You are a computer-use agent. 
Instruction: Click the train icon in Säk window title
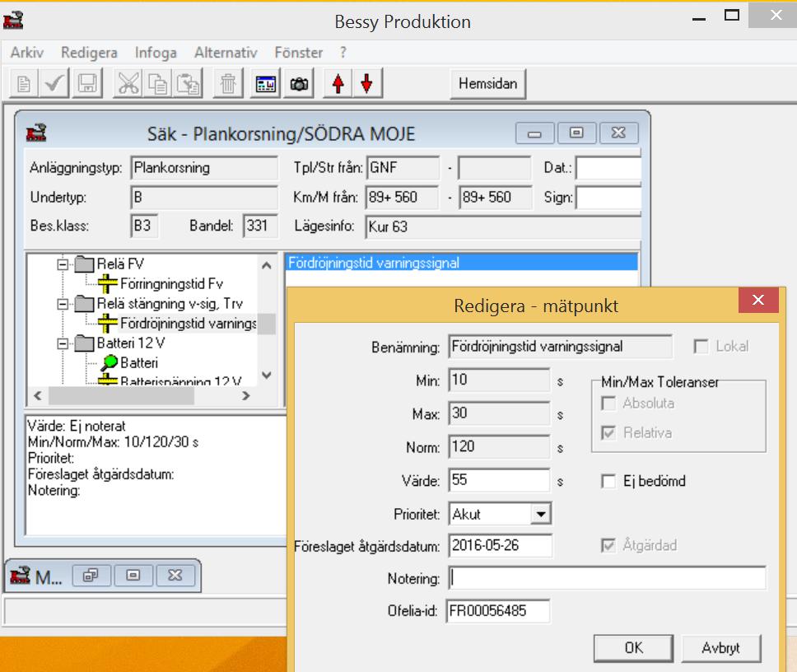tap(36, 133)
